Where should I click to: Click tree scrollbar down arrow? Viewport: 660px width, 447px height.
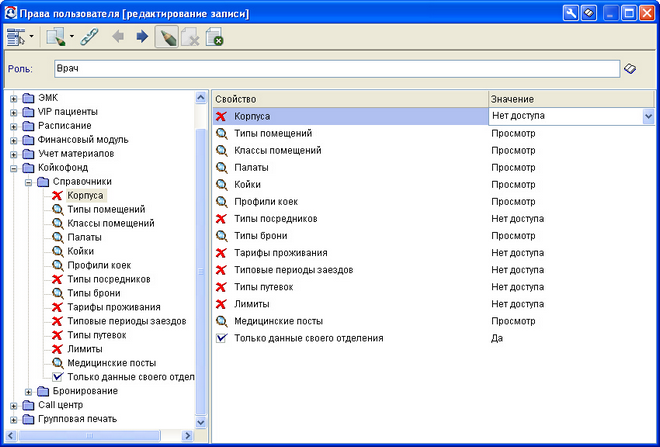[201, 422]
